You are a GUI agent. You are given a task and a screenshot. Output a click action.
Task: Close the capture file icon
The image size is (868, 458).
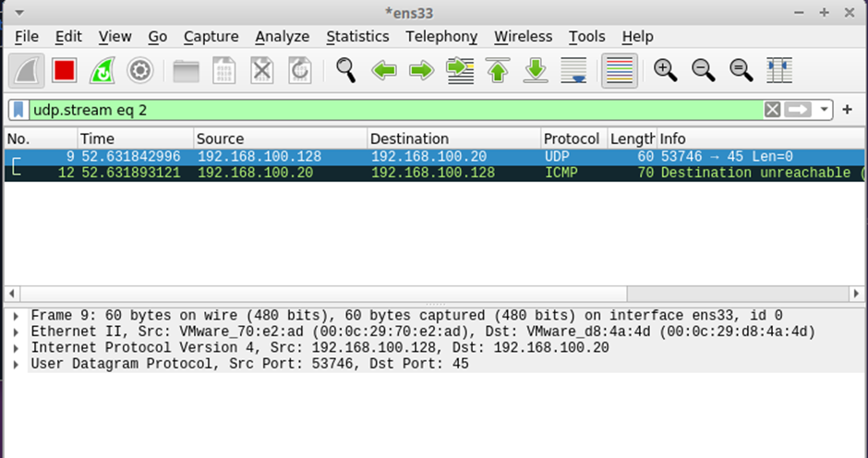click(x=262, y=70)
